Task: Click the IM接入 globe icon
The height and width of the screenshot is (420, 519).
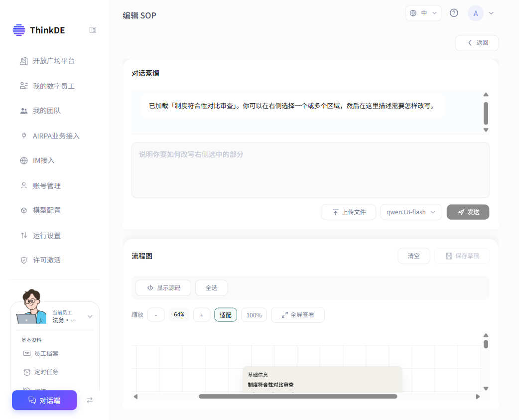Action: 24,160
